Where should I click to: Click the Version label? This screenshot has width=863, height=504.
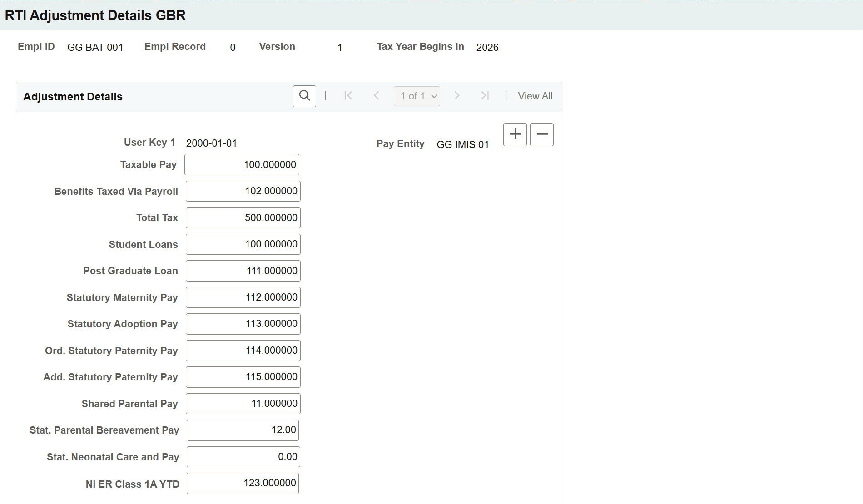coord(277,47)
